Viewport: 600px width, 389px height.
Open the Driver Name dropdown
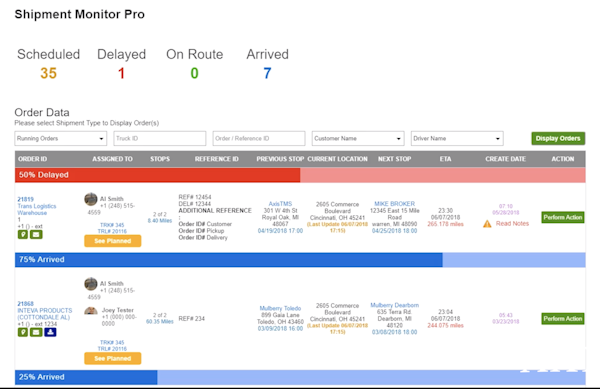[x=457, y=138]
